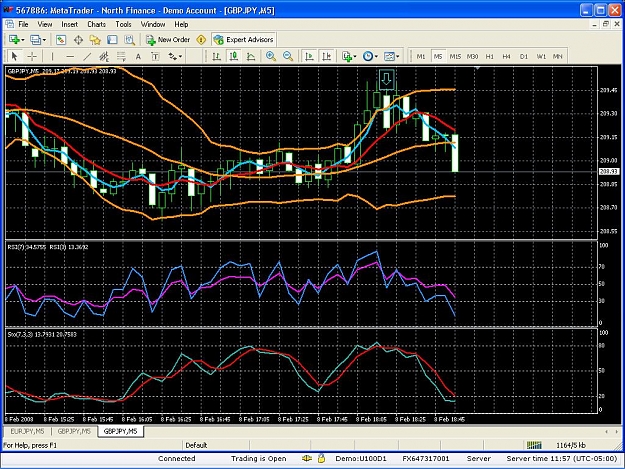Toggle the Chart Shift button
This screenshot has height=469, width=625.
326,56
